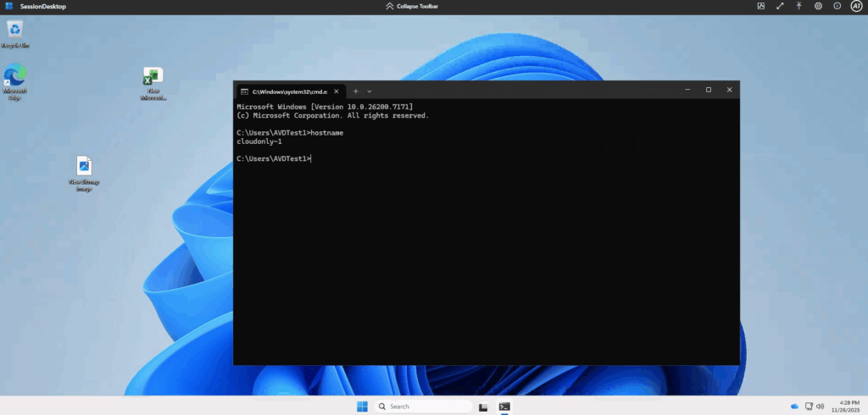Image resolution: width=868 pixels, height=415 pixels.
Task: Click the fullscreen arrows icon in session toolbar
Action: pyautogui.click(x=780, y=6)
